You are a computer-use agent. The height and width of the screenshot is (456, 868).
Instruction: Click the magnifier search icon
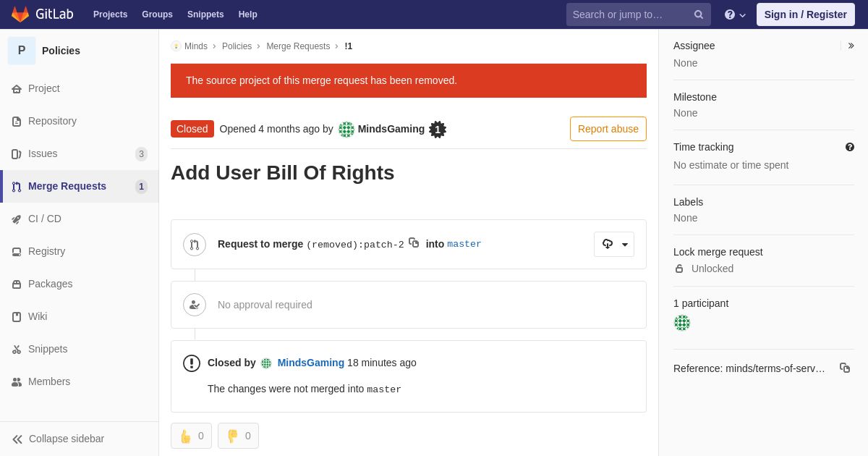point(699,14)
